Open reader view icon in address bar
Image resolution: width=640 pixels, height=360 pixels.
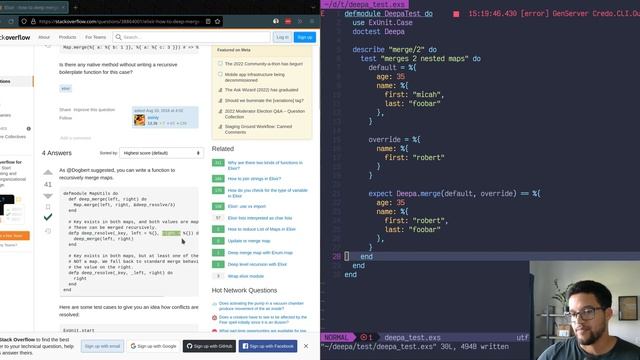[x=208, y=22]
